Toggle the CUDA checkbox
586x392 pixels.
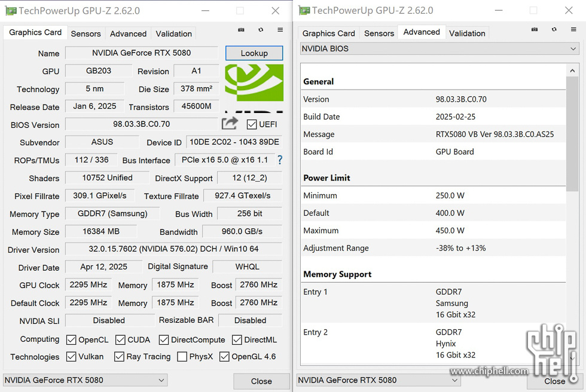[x=120, y=340]
